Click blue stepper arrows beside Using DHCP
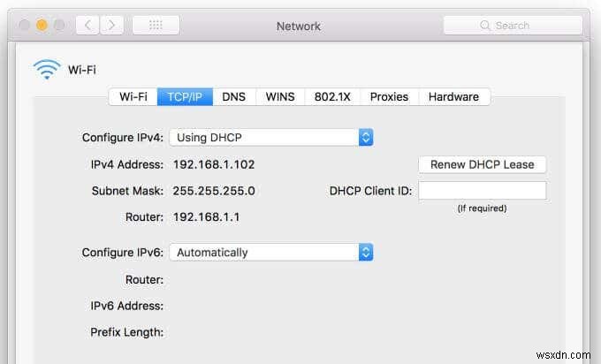The height and width of the screenshot is (364, 601). (366, 137)
